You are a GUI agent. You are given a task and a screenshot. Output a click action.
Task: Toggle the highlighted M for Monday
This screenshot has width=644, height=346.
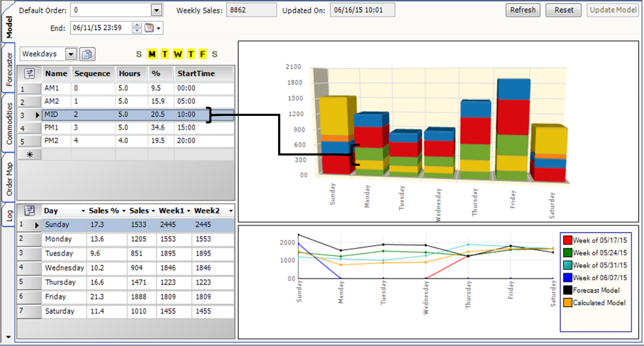(152, 54)
